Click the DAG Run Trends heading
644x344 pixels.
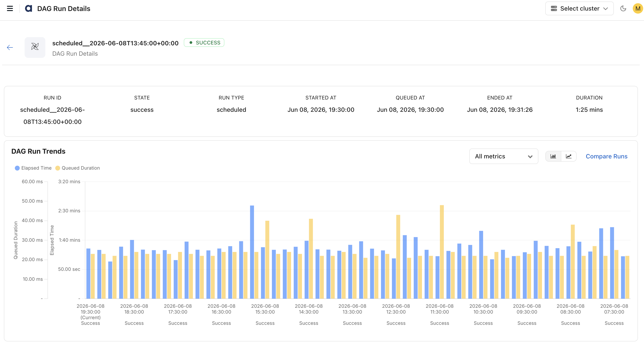click(38, 151)
